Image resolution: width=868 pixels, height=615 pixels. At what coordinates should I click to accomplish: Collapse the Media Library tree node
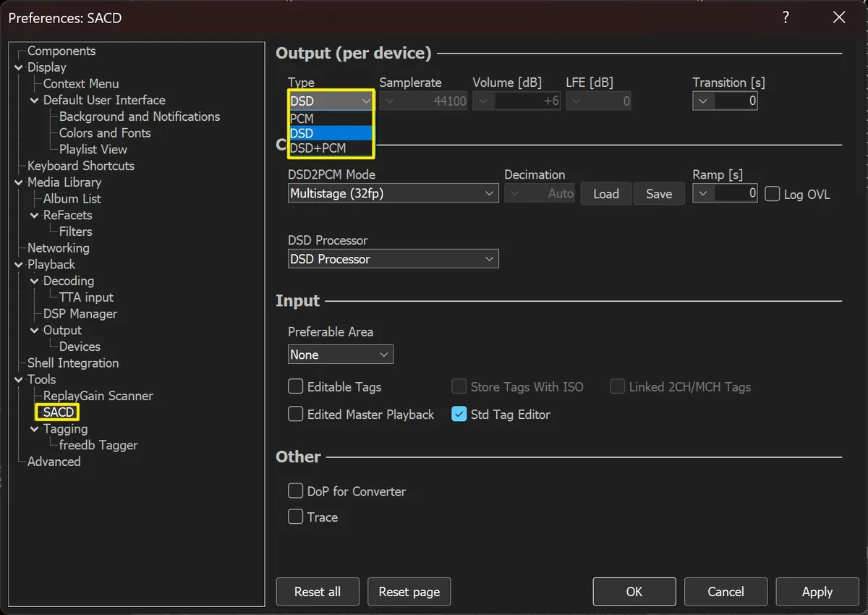click(x=19, y=182)
